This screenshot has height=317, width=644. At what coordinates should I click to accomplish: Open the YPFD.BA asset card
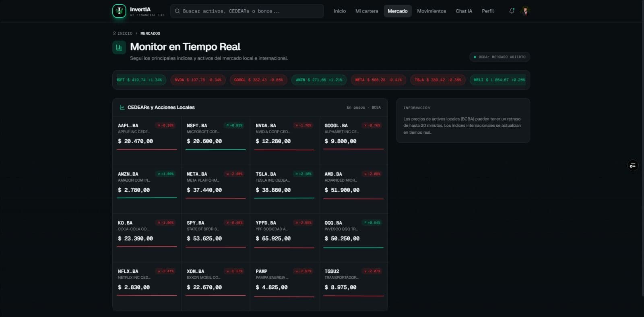[285, 238]
